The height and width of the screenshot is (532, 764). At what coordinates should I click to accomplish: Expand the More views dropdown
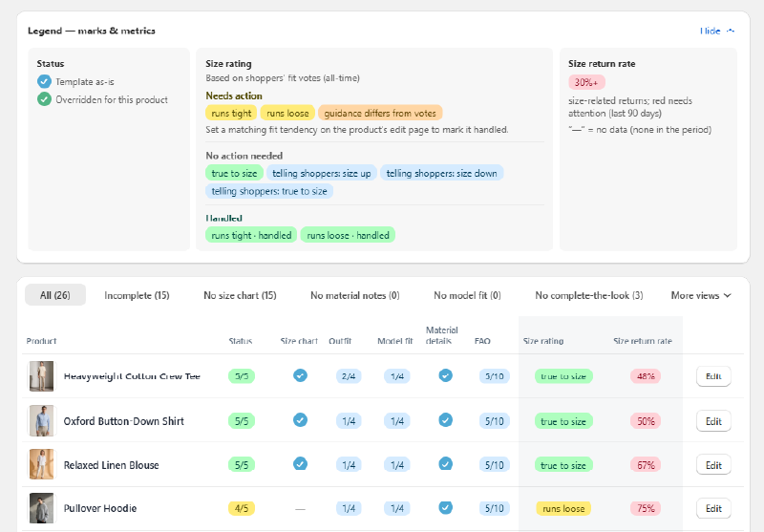pyautogui.click(x=701, y=295)
